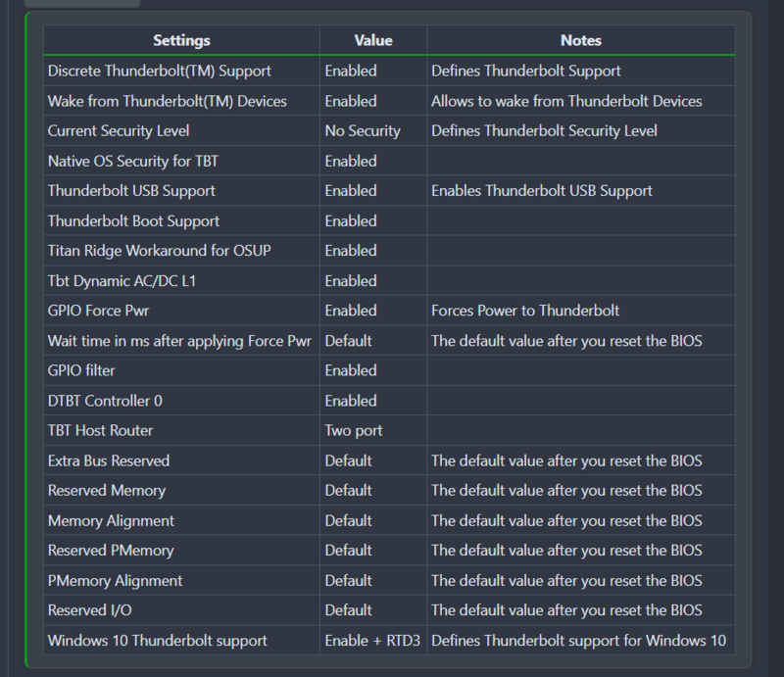Click the Notes column header
Viewport: 784px width, 677px height.
(580, 40)
